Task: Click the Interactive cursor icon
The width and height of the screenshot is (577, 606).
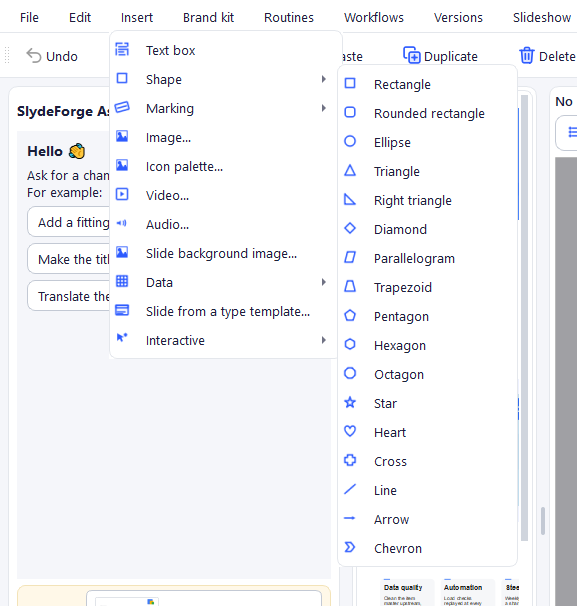Action: pos(122,337)
